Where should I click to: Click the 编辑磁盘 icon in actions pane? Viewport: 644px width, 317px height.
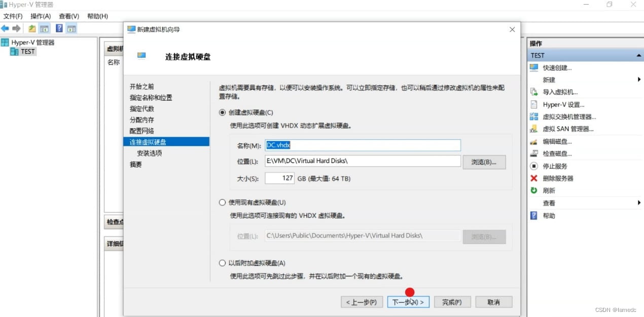coord(533,141)
